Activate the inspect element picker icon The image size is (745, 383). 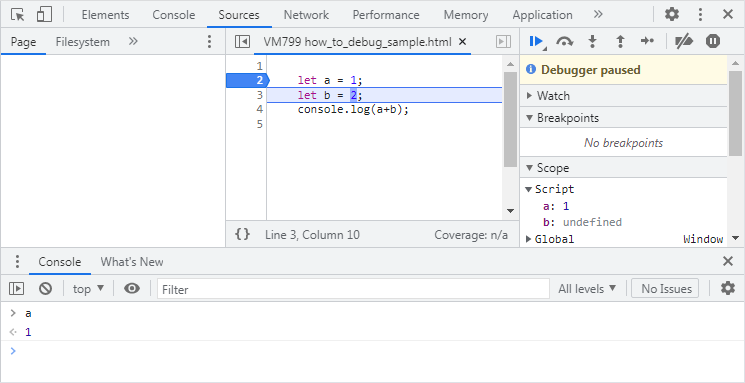point(18,15)
